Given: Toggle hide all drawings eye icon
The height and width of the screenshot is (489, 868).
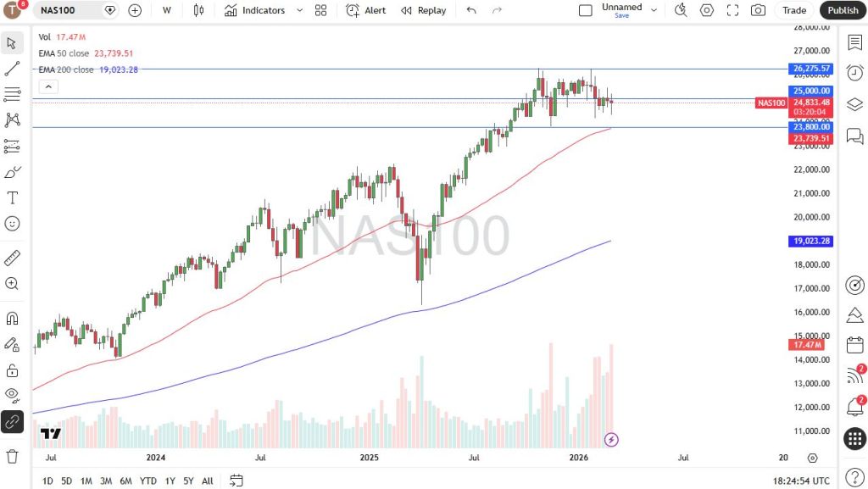Looking at the screenshot, I should tap(12, 394).
